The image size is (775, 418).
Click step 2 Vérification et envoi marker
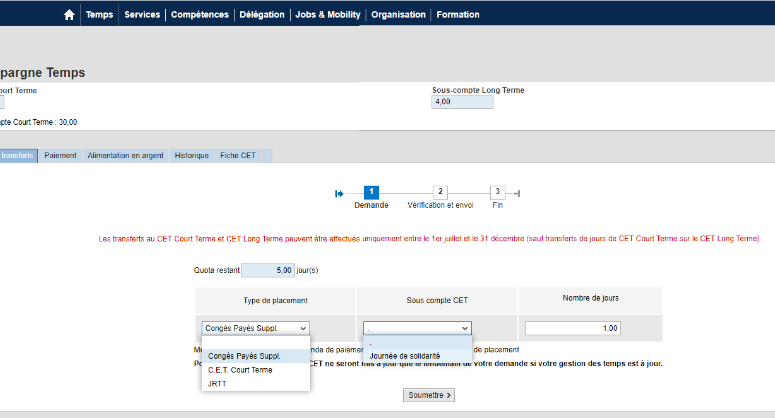coord(440,192)
